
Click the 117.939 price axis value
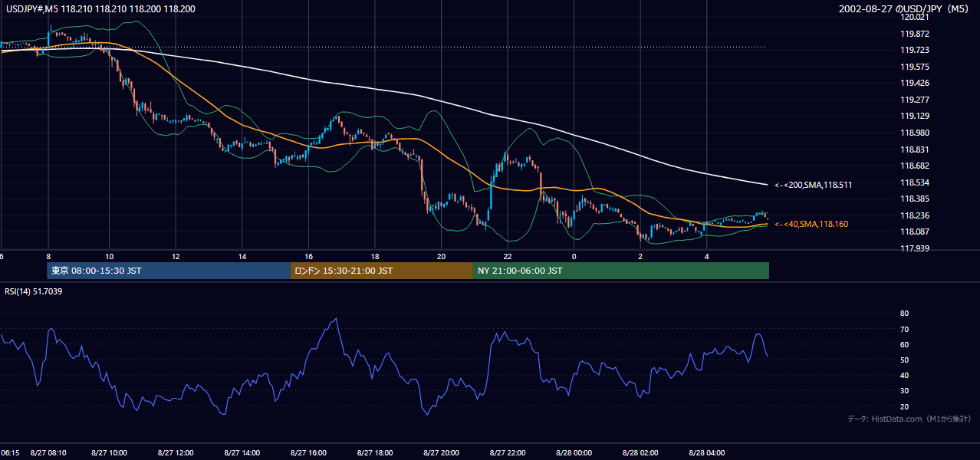click(x=916, y=248)
